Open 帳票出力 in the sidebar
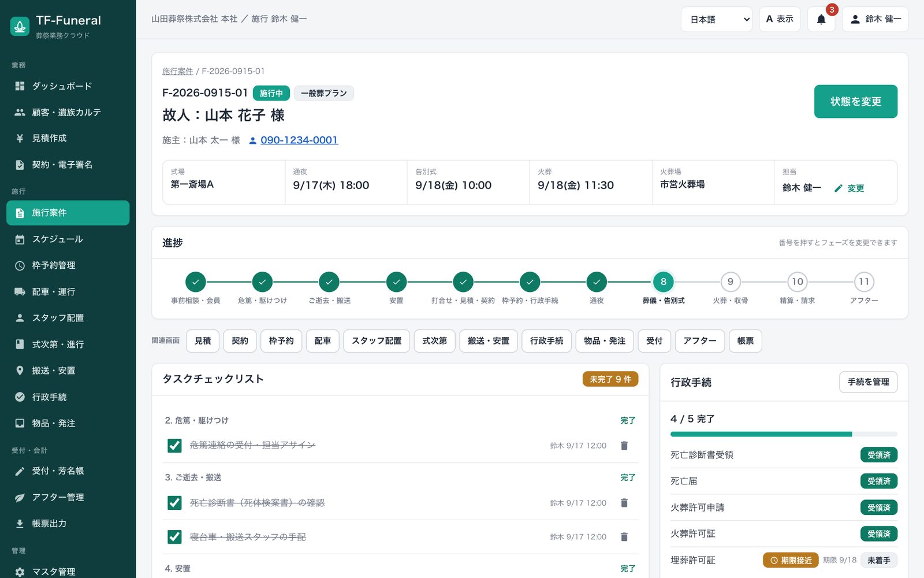This screenshot has height=578, width=924. 68,524
